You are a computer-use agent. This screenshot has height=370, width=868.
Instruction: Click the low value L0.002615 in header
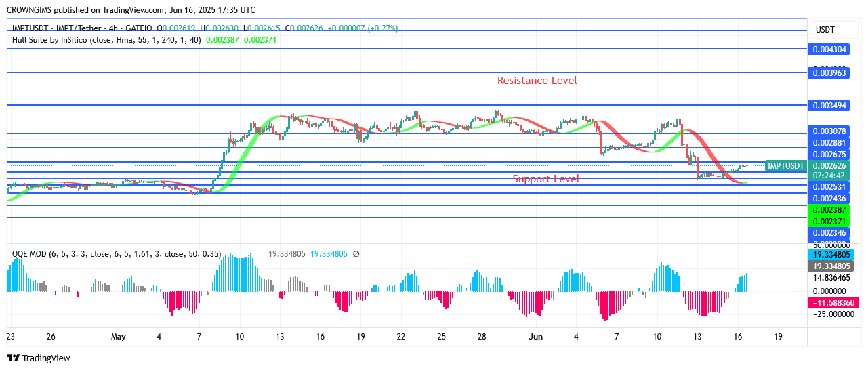[x=262, y=28]
